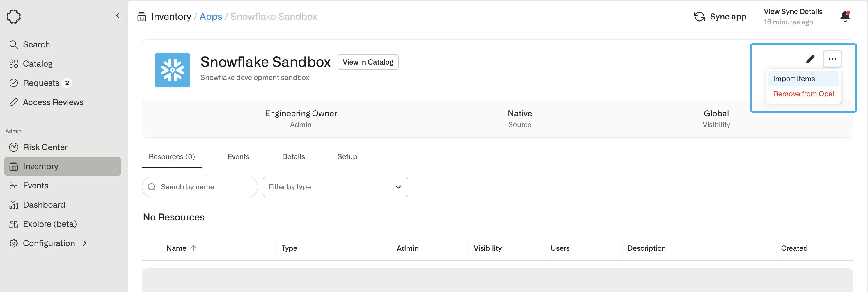Edit the app with the pencil icon

pos(810,59)
